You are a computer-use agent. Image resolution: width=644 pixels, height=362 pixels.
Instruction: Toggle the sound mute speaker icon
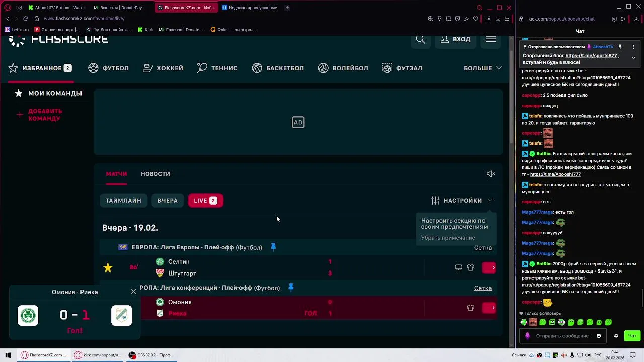[491, 174]
